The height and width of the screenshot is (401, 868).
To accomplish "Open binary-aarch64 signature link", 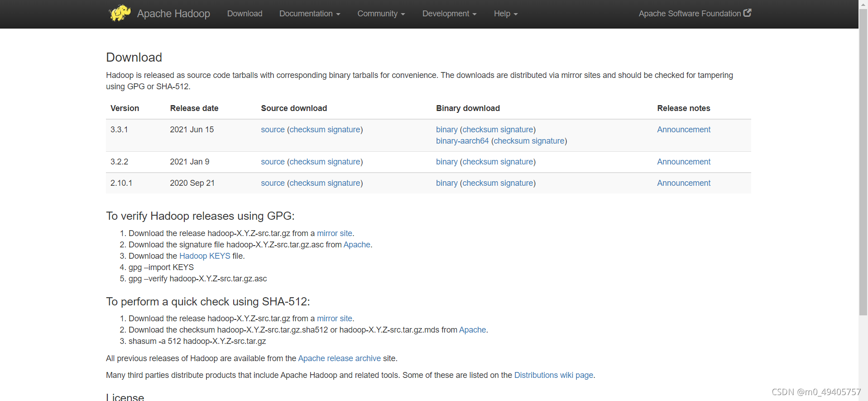I will [548, 141].
